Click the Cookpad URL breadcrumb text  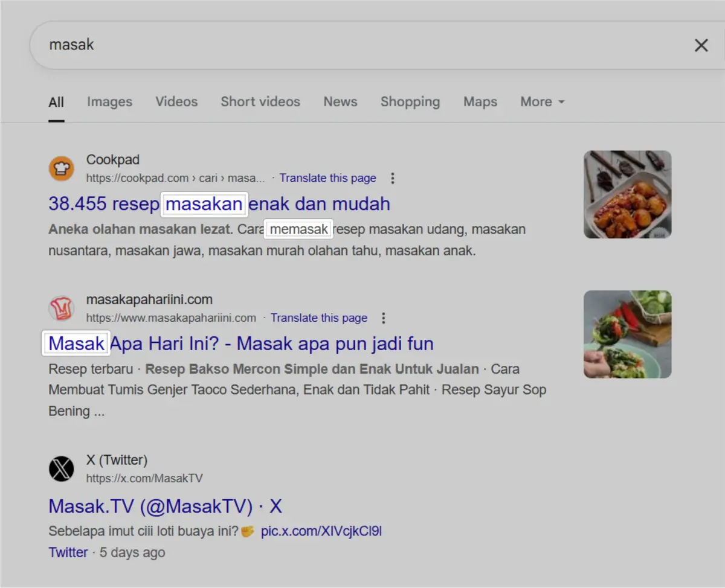(x=176, y=178)
